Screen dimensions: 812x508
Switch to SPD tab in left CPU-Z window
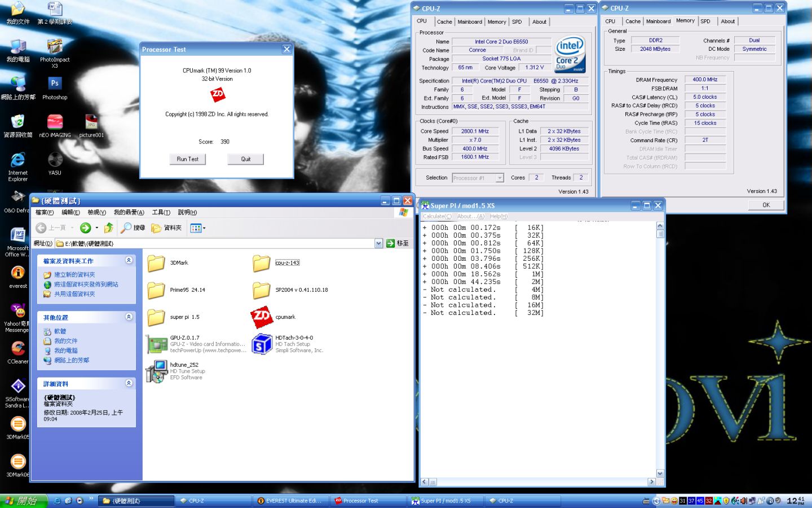coord(517,22)
